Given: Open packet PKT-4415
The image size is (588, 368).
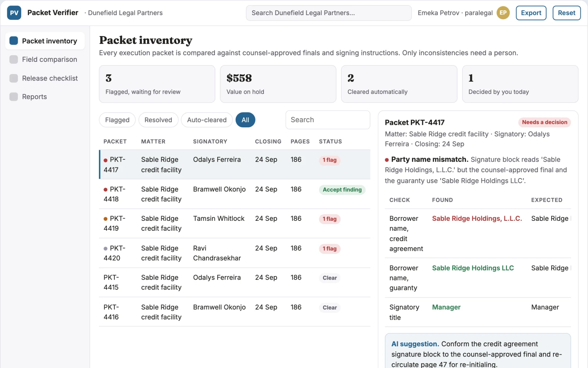Looking at the screenshot, I should click(234, 282).
